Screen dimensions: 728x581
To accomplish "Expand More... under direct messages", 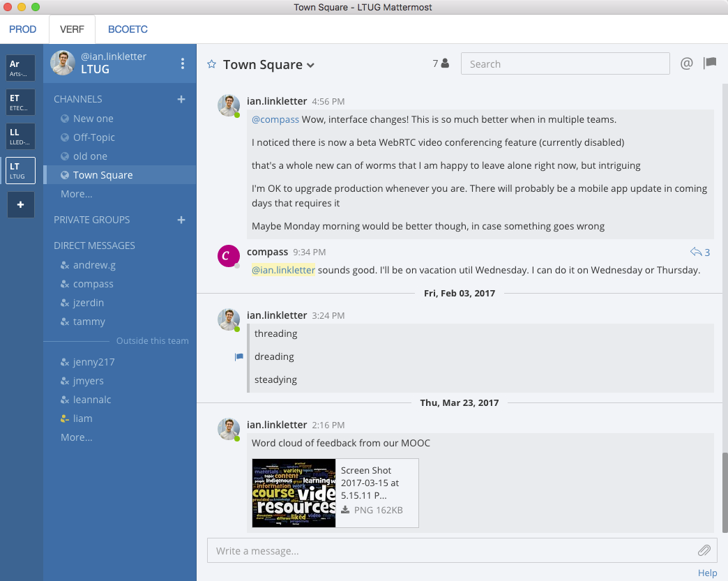I will pyautogui.click(x=77, y=437).
